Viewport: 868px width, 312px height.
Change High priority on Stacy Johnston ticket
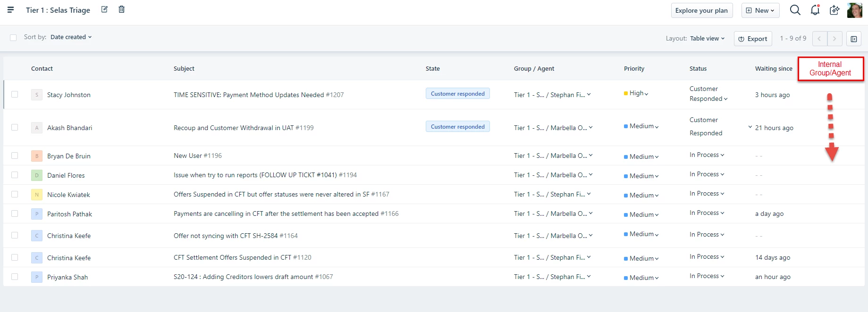(x=636, y=93)
